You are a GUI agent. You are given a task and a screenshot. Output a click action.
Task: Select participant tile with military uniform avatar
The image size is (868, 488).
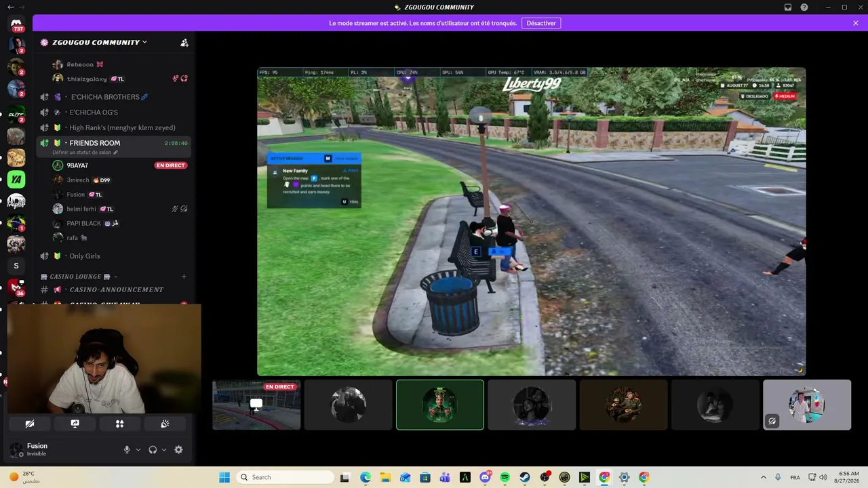pyautogui.click(x=623, y=405)
